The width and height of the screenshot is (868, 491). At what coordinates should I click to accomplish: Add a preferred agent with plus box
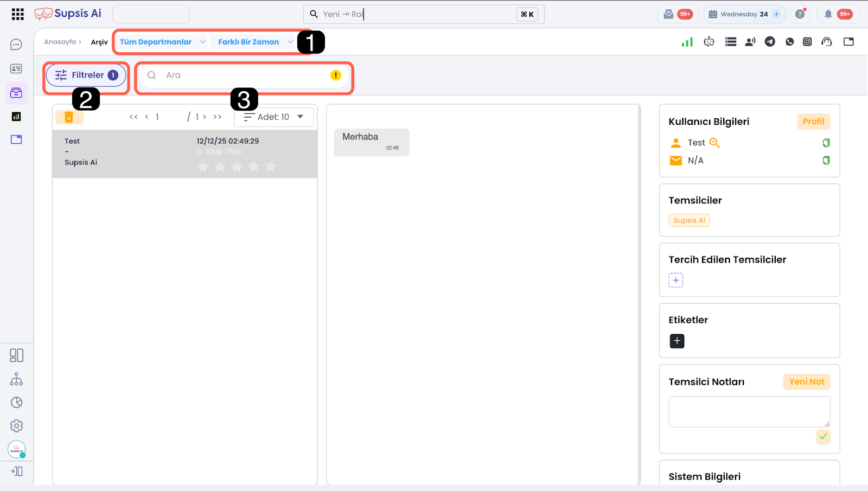coord(675,280)
